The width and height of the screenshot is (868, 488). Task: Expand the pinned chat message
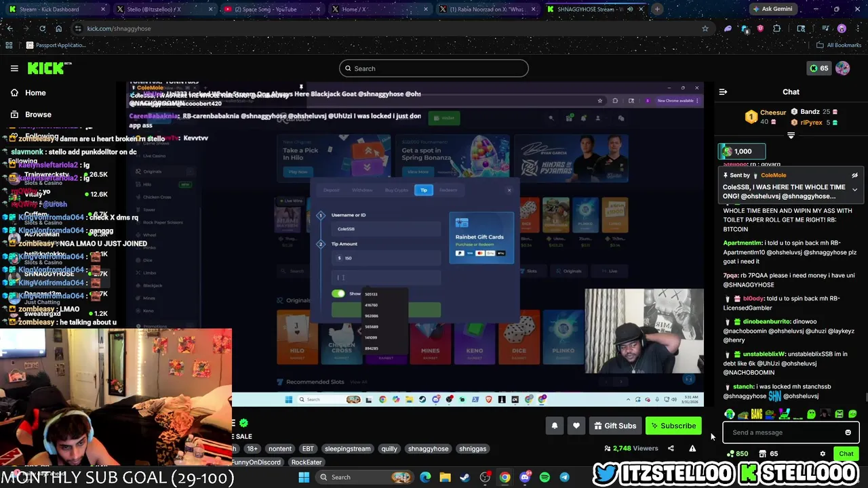click(x=854, y=190)
